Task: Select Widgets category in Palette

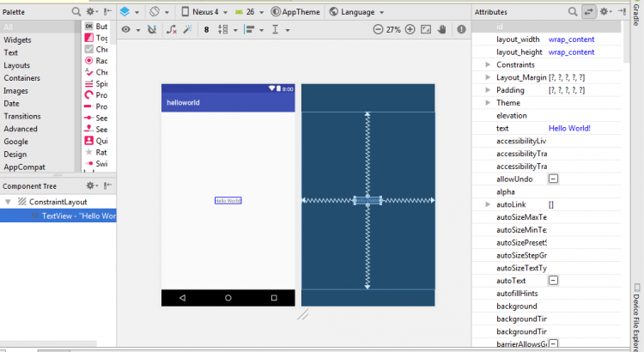Action: [18, 39]
